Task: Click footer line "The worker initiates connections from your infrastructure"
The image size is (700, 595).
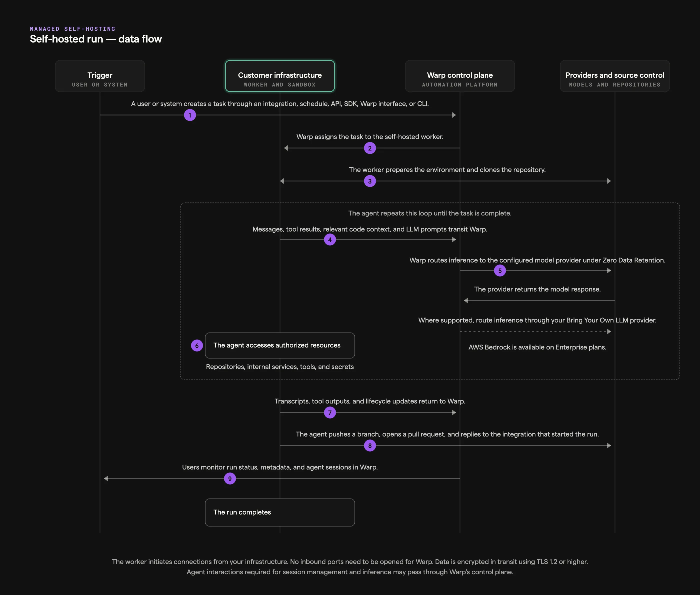Action: click(350, 561)
